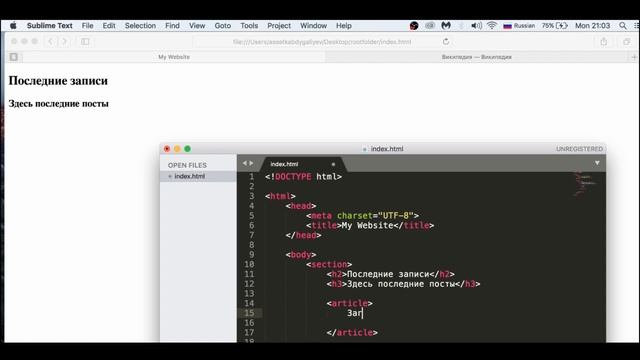Open the Window menu

click(313, 25)
